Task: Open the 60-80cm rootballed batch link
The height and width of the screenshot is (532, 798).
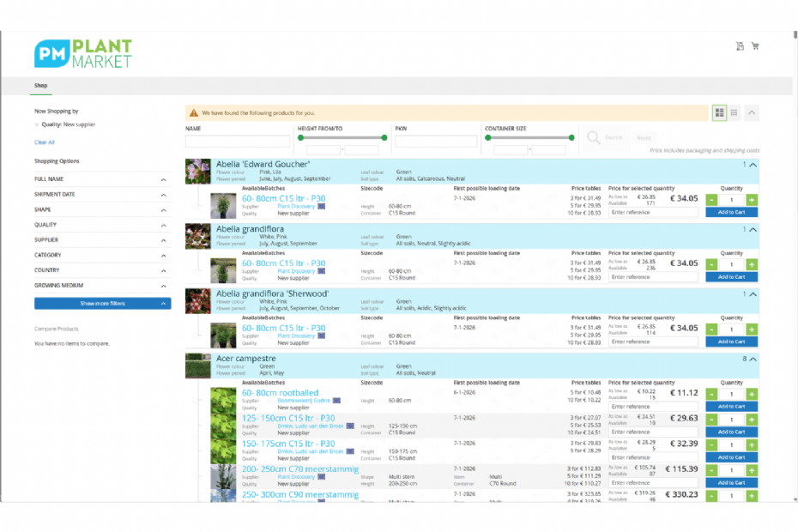Action: [280, 393]
